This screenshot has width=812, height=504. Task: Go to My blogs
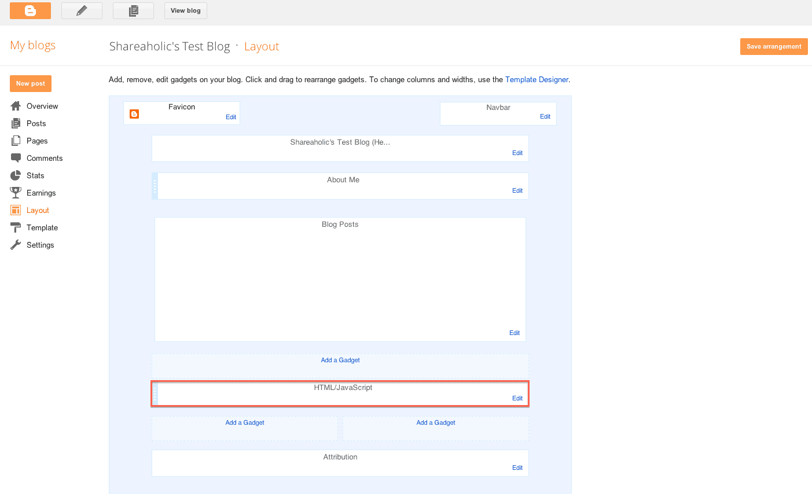point(33,45)
